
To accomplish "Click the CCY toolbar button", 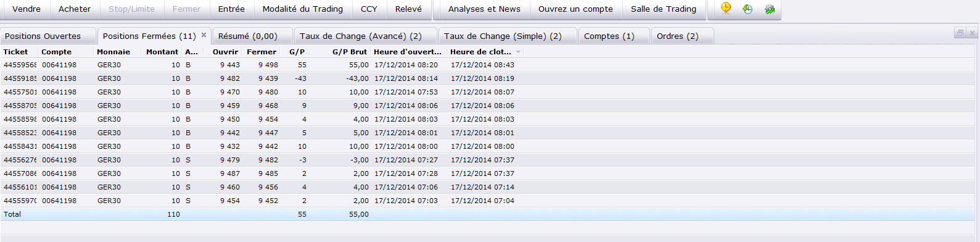I will click(x=369, y=9).
